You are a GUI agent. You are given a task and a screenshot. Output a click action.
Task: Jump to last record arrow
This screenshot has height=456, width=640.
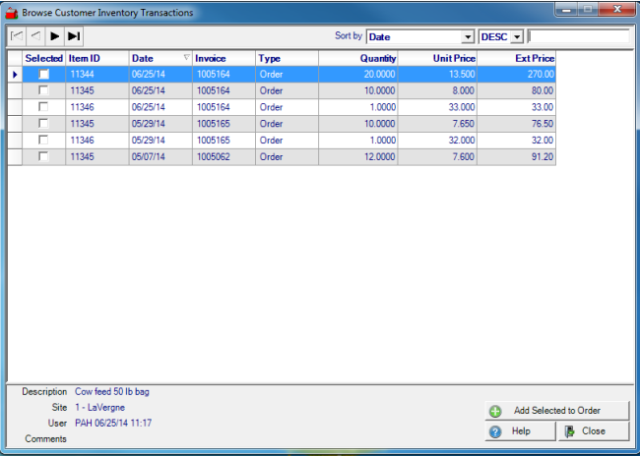click(74, 36)
